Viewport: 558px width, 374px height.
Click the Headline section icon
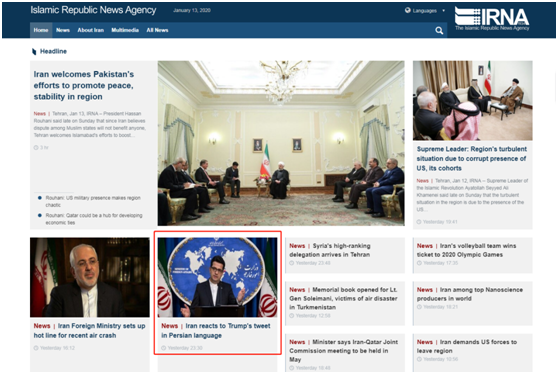click(34, 52)
